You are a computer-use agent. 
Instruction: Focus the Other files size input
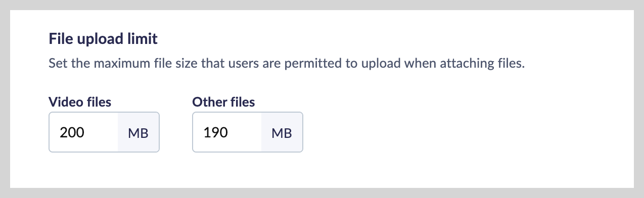click(x=227, y=132)
